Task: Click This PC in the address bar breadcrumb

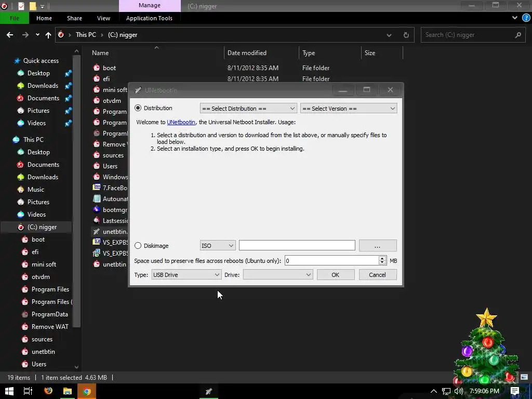Action: click(x=86, y=35)
